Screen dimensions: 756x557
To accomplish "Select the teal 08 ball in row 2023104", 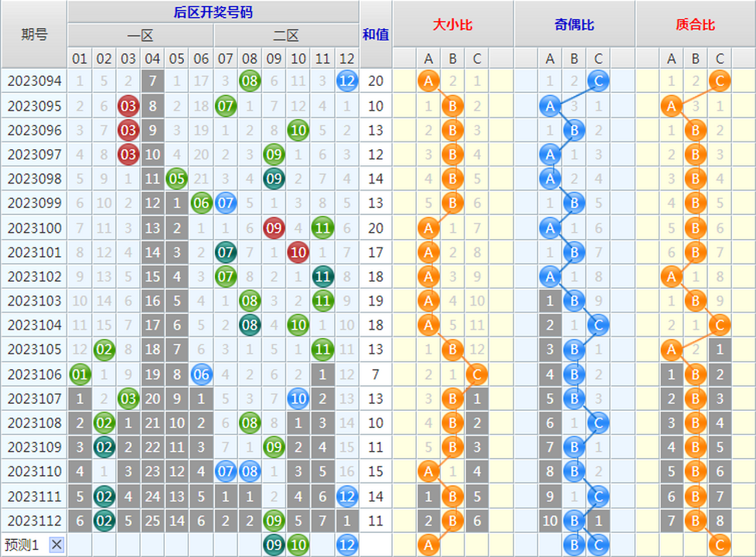I will (250, 325).
